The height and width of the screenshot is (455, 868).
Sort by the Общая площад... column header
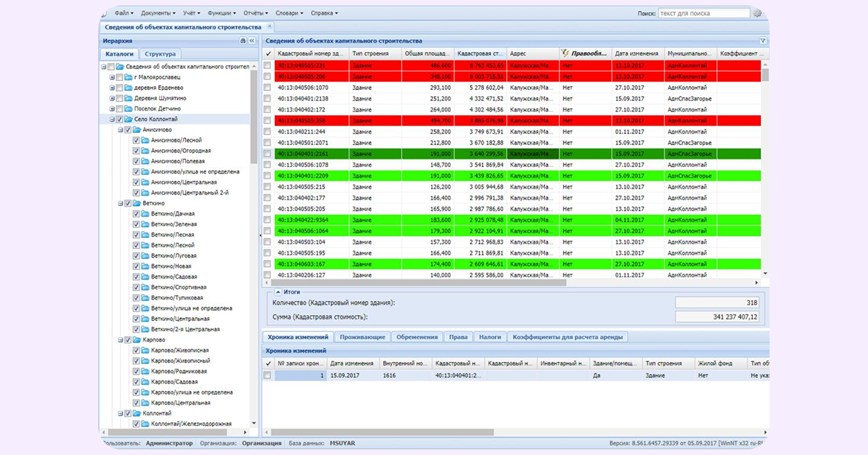coord(428,54)
